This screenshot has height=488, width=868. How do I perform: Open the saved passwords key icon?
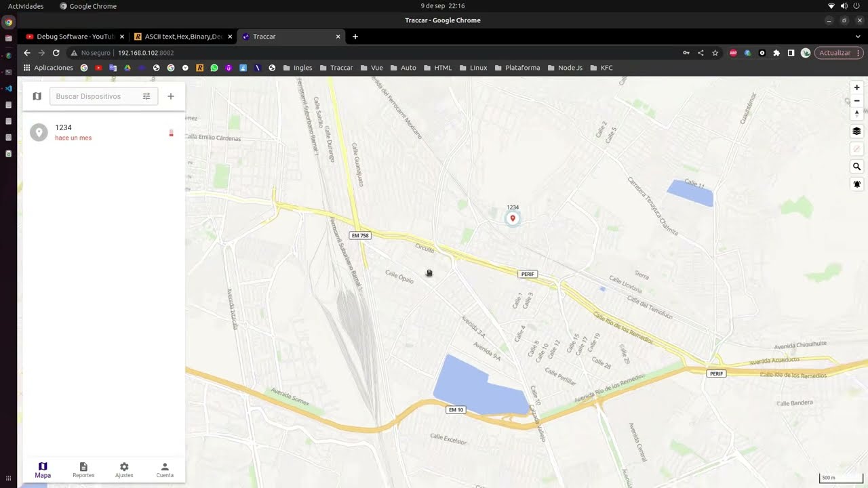(686, 53)
